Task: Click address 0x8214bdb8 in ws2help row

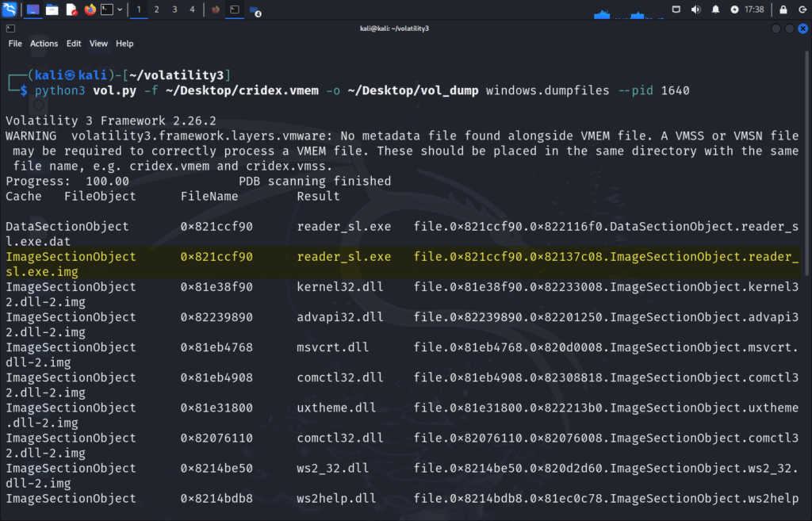Action: tap(216, 499)
